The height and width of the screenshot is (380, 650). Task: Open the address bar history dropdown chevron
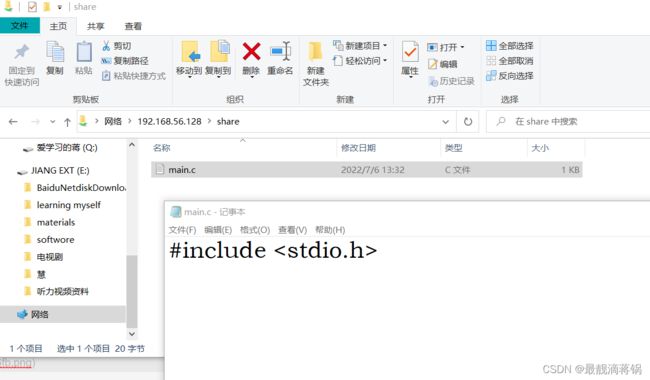tap(445, 122)
